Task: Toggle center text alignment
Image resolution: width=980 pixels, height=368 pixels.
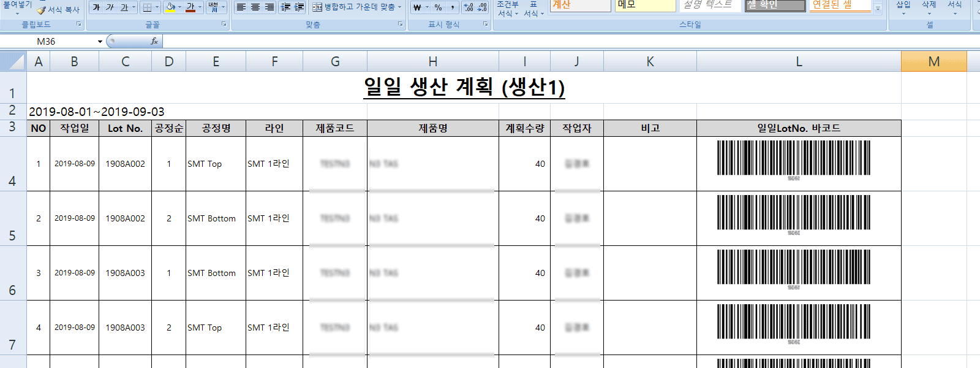Action: point(255,7)
